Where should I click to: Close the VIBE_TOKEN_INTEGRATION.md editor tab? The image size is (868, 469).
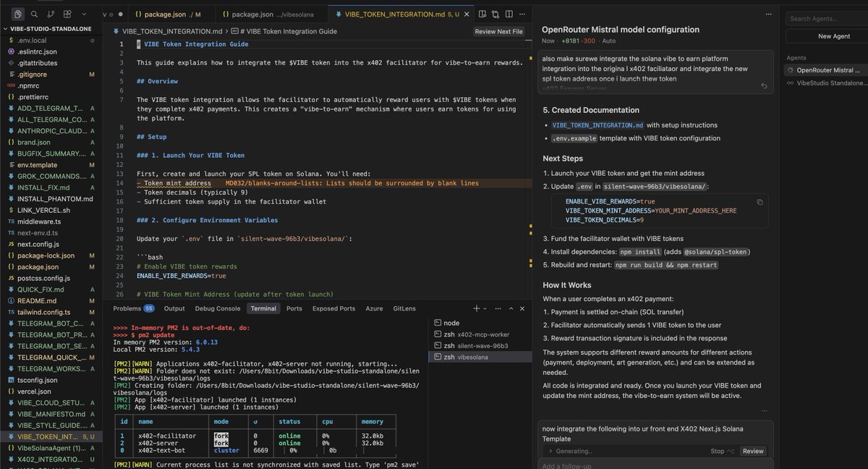point(465,14)
